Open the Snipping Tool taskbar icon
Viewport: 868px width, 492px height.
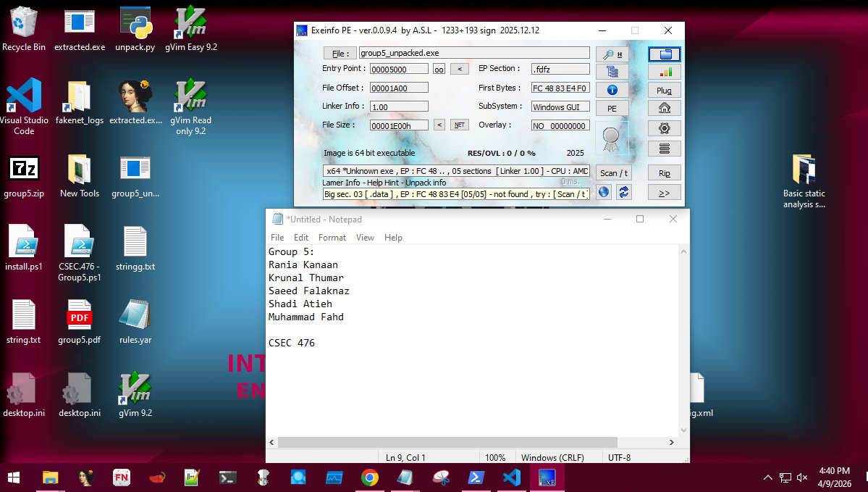tap(441, 478)
